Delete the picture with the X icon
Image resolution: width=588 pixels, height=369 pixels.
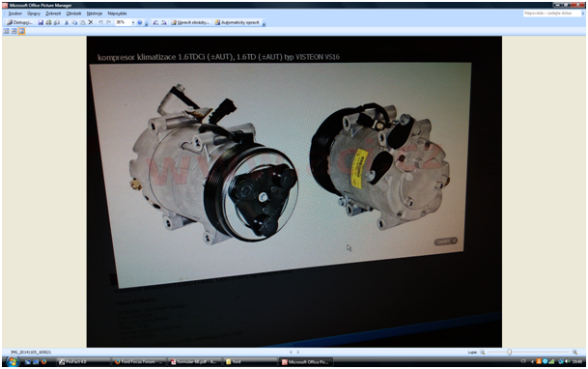click(x=91, y=22)
